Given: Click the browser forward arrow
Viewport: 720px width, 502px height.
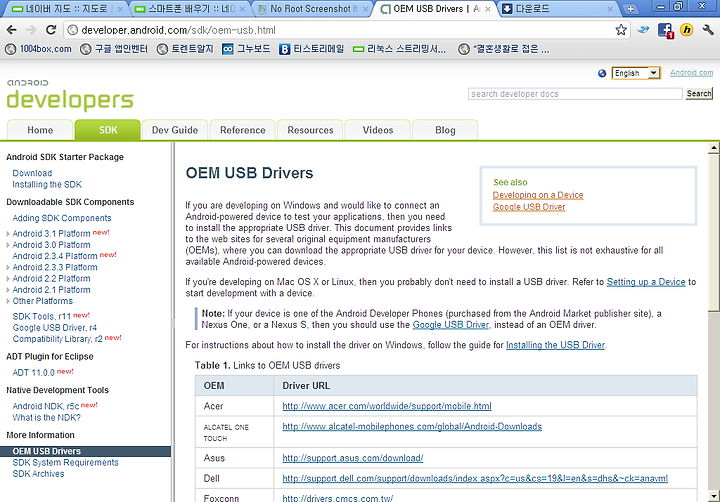Looking at the screenshot, I should (31, 30).
